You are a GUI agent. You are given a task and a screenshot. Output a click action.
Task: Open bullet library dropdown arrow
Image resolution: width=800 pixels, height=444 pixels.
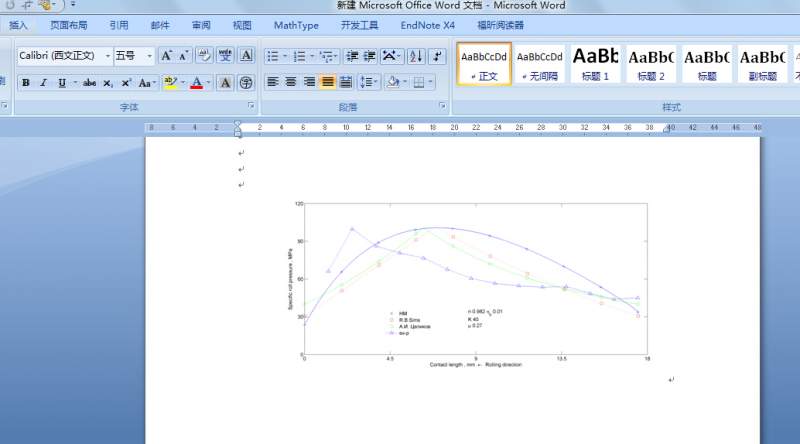285,56
